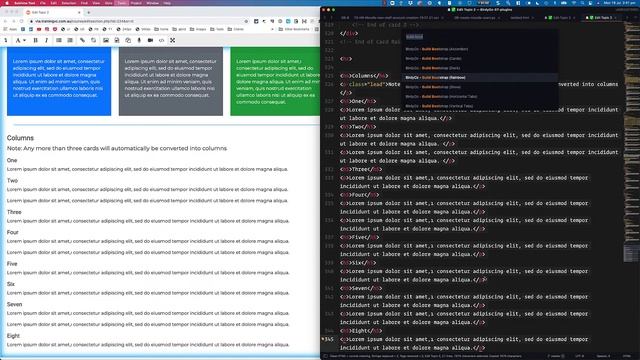Bookmark this page with the star icon
The height and width of the screenshot is (360, 640).
246,21
